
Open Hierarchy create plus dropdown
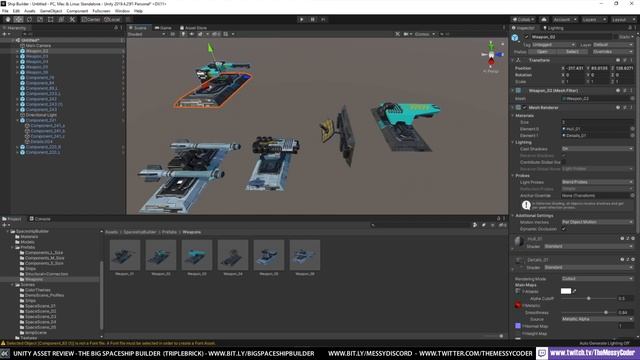(x=5, y=34)
